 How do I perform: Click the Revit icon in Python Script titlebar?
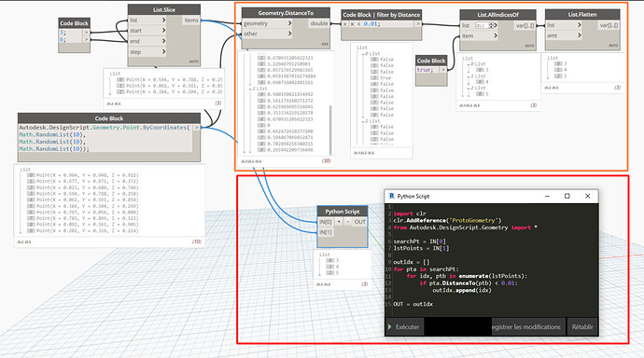pos(391,196)
